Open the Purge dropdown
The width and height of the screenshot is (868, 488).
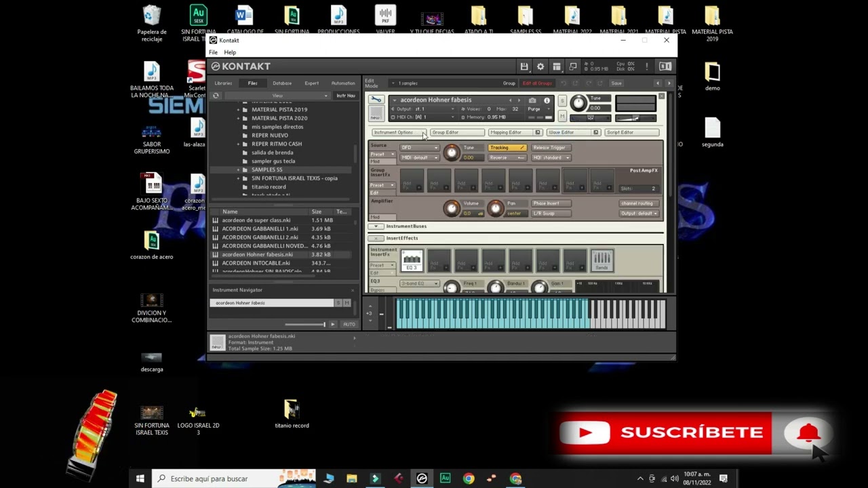tap(539, 109)
